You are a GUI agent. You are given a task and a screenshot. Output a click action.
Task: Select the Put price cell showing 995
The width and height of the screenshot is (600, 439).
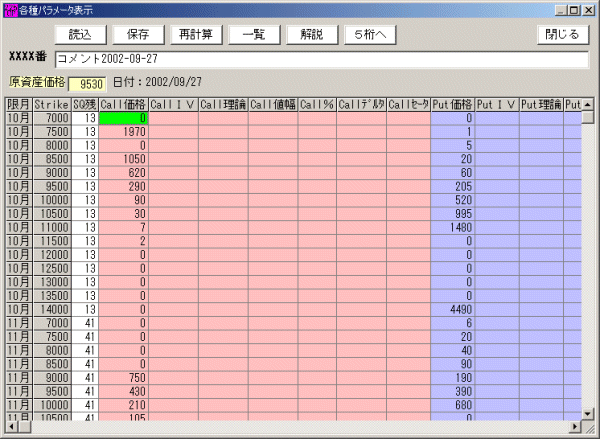(453, 214)
